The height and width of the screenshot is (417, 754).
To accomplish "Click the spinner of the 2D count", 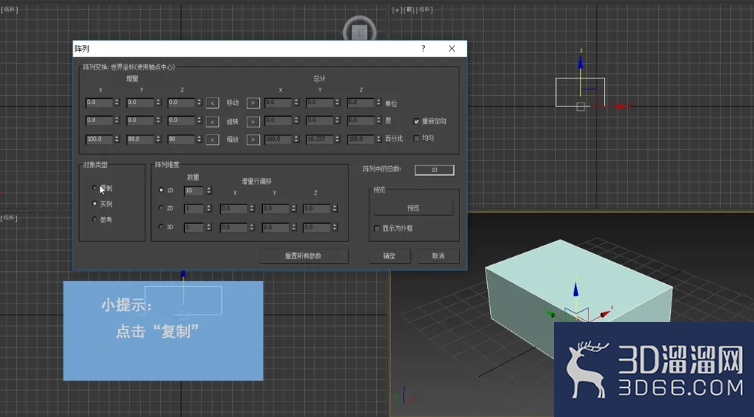I will (209, 209).
